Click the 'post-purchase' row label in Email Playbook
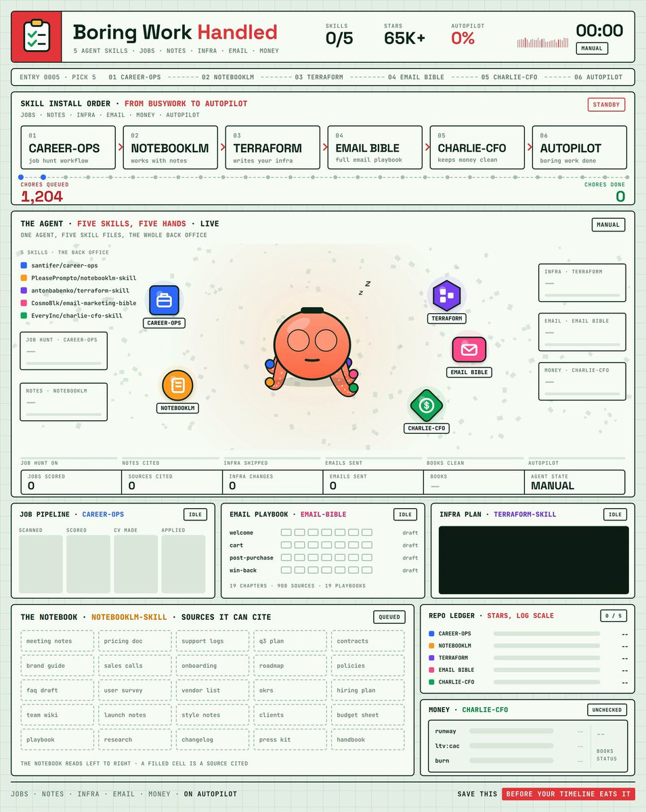Viewport: 646px width, 812px height. 251,558
